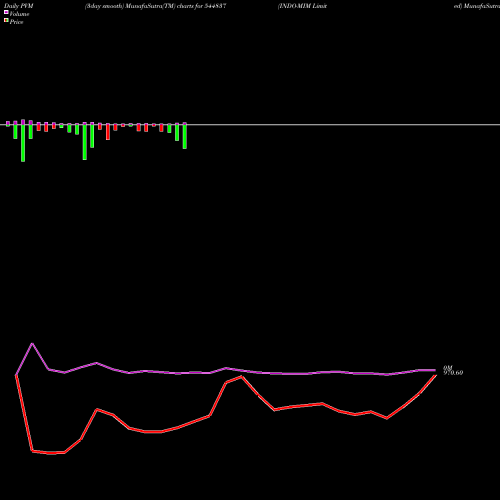The height and width of the screenshot is (500, 500).
Task: Click the last green bar in histogram
Action: pos(185,137)
